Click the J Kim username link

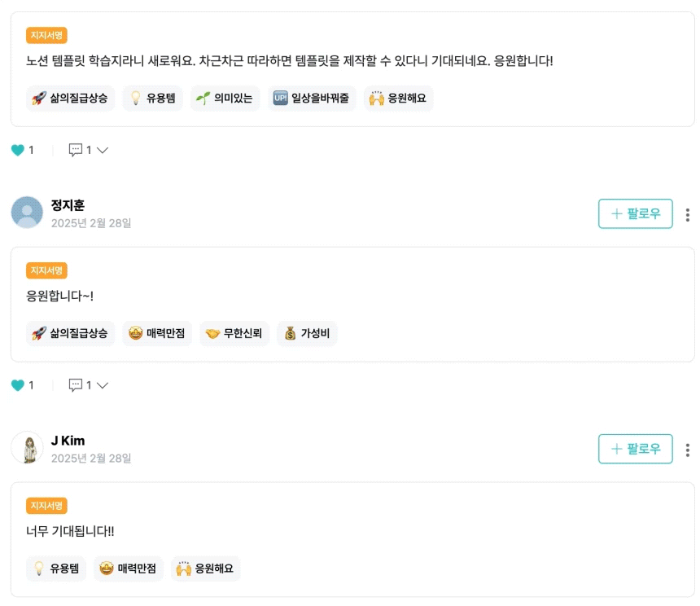coord(68,441)
